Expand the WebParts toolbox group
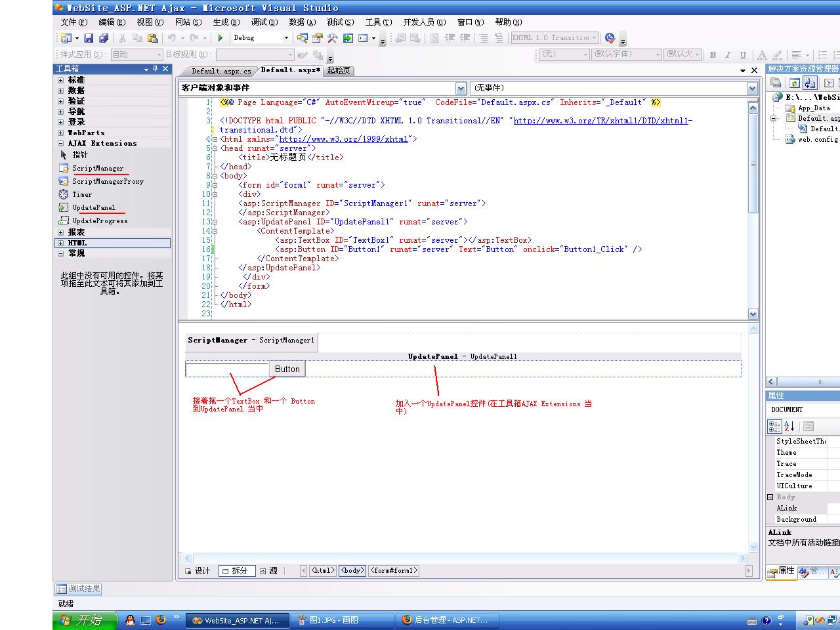Screen dimensions: 840x630 point(61,133)
